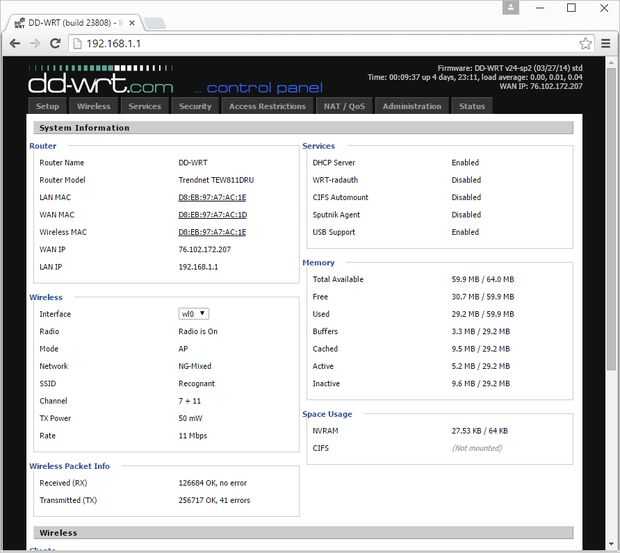The width and height of the screenshot is (620, 553).
Task: Click the Free memory value 30.7 MB
Action: [483, 296]
